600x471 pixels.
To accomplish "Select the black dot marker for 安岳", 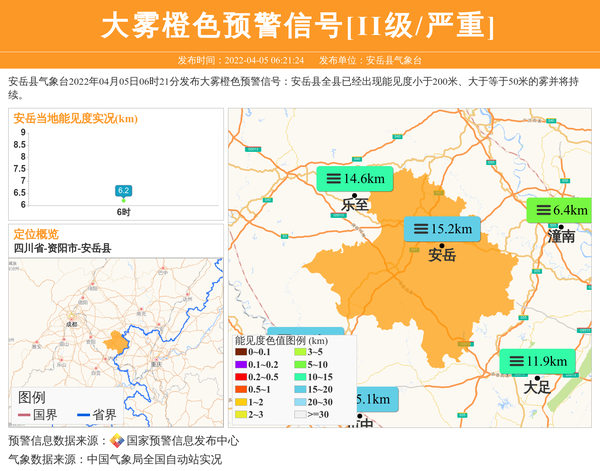I will point(441,244).
